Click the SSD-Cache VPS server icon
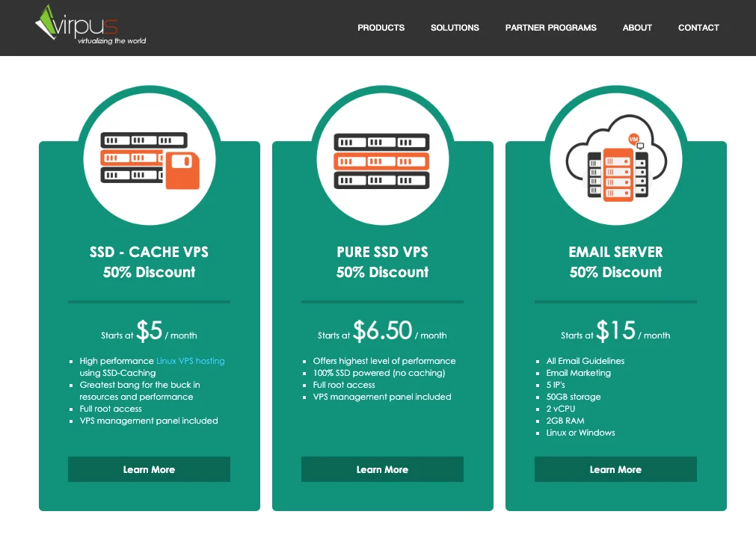 click(150, 161)
